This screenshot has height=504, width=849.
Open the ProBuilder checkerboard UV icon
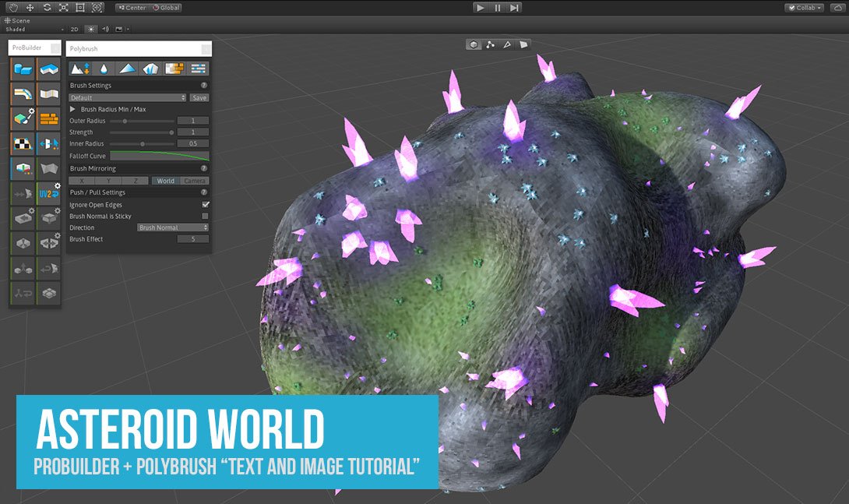[x=23, y=143]
